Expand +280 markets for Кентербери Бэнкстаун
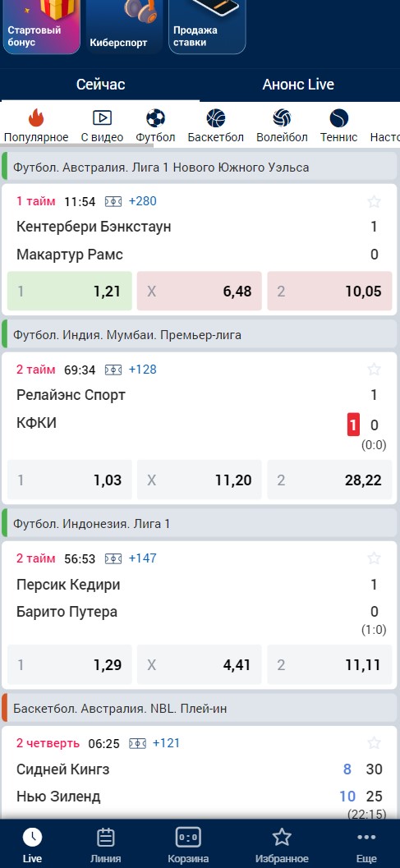400x868 pixels. (x=142, y=201)
